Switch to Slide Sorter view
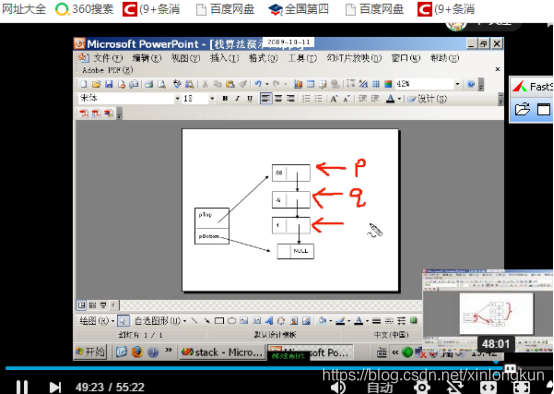The image size is (554, 394). point(93,305)
